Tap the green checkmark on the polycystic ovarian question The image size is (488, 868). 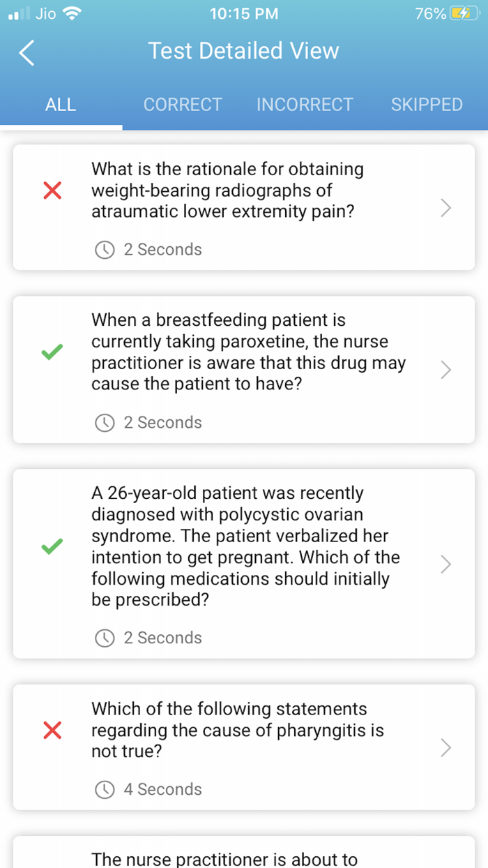[x=52, y=546]
